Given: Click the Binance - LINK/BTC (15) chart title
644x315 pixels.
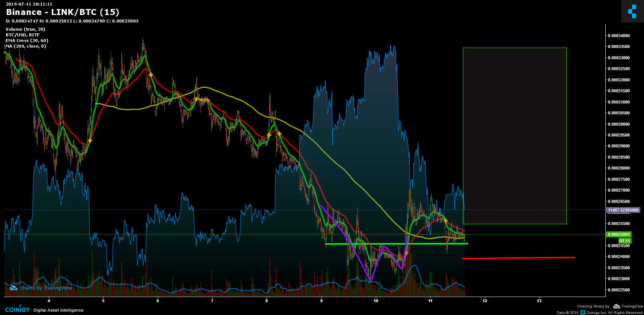Looking at the screenshot, I should [63, 12].
